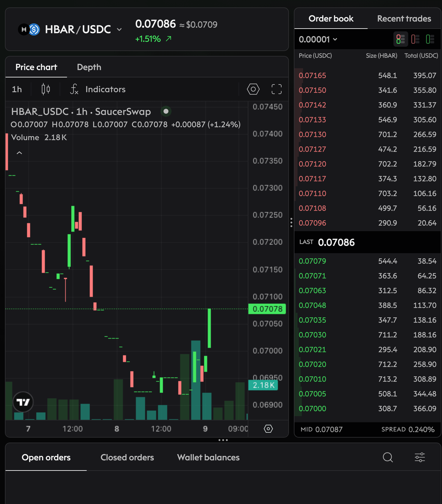442x504 pixels.
Task: Click the orders search magnifier icon
Action: [388, 457]
